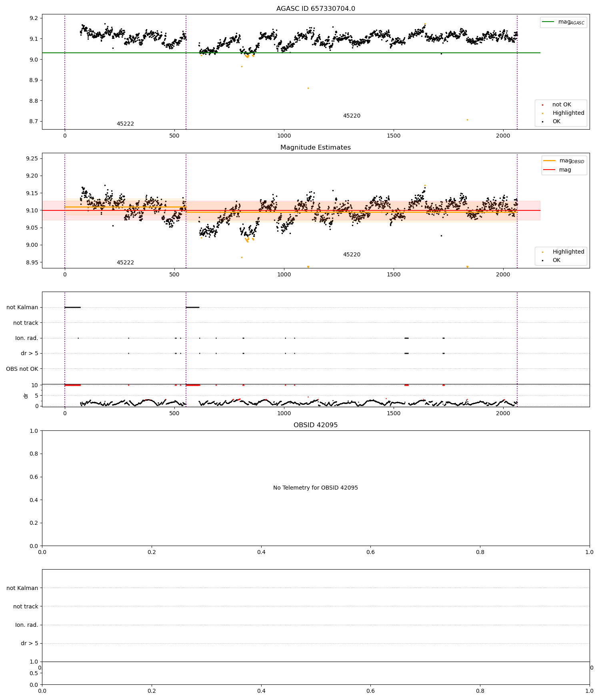Image resolution: width=600 pixels, height=700 pixels.
Task: Click the 'not Kalman' row label in flags plot
Action: [22, 308]
